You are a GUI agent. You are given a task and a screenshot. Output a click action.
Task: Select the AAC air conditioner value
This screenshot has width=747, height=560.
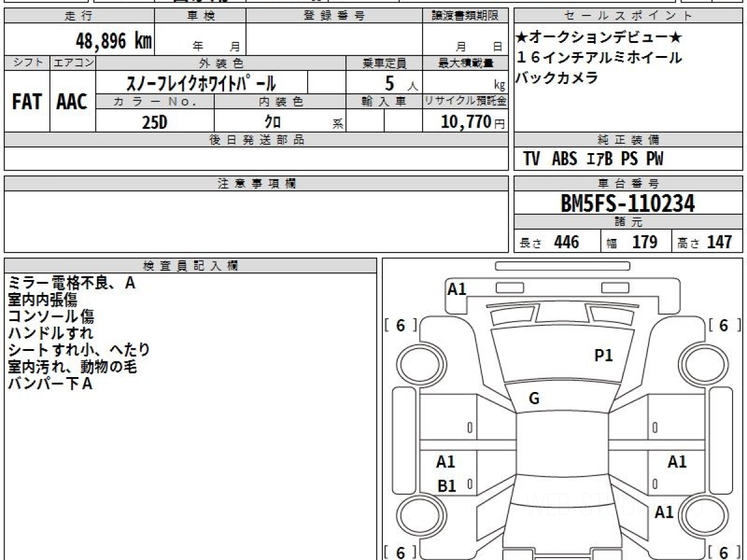click(x=72, y=101)
